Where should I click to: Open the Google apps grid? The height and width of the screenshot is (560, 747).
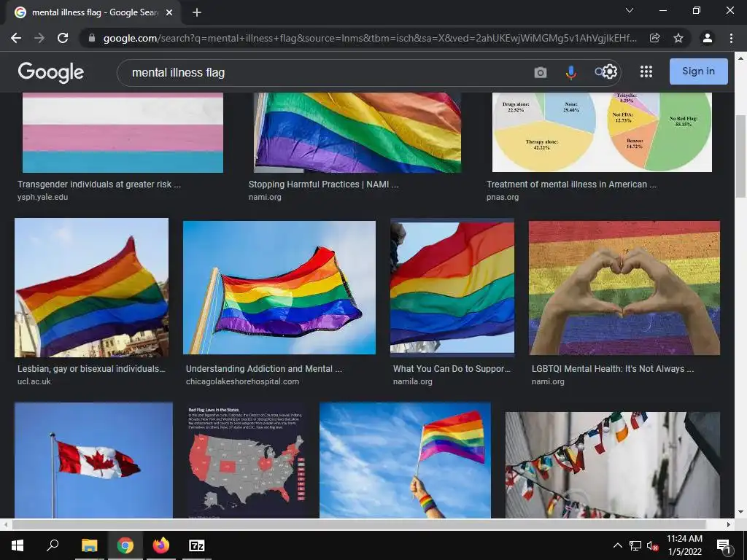click(x=646, y=71)
